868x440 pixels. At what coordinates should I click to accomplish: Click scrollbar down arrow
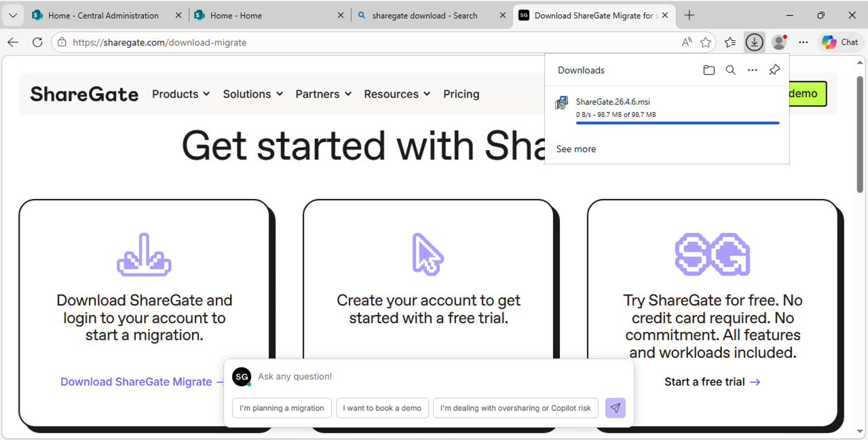860,431
